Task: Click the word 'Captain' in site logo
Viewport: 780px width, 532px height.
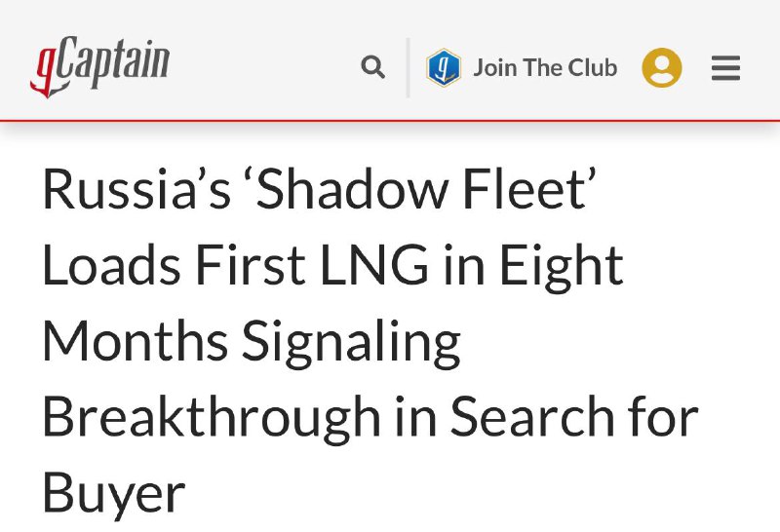Action: click(x=114, y=62)
